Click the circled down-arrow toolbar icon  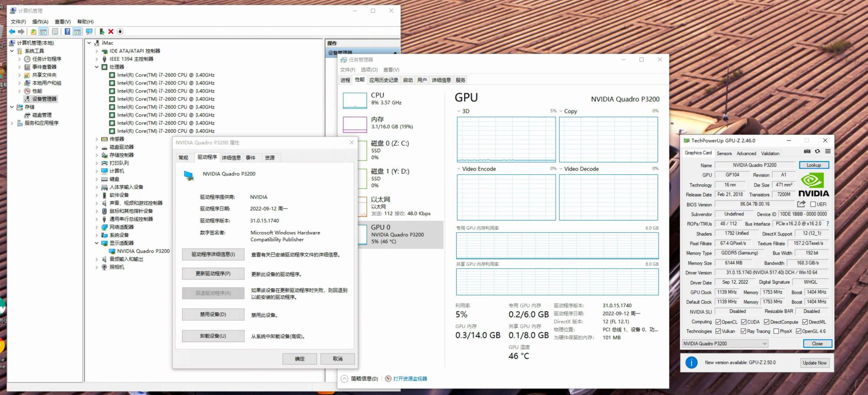[x=120, y=32]
